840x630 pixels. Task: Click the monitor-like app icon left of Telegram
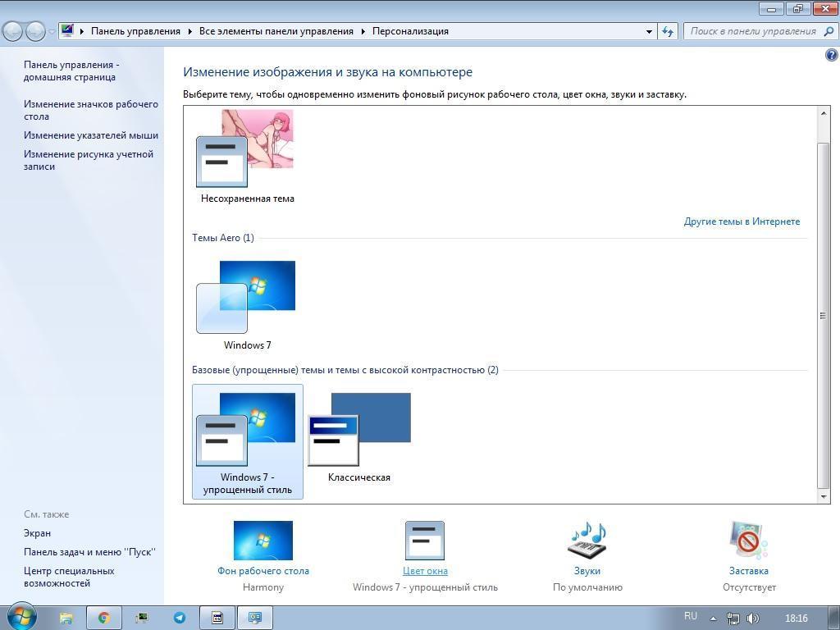[x=142, y=619]
